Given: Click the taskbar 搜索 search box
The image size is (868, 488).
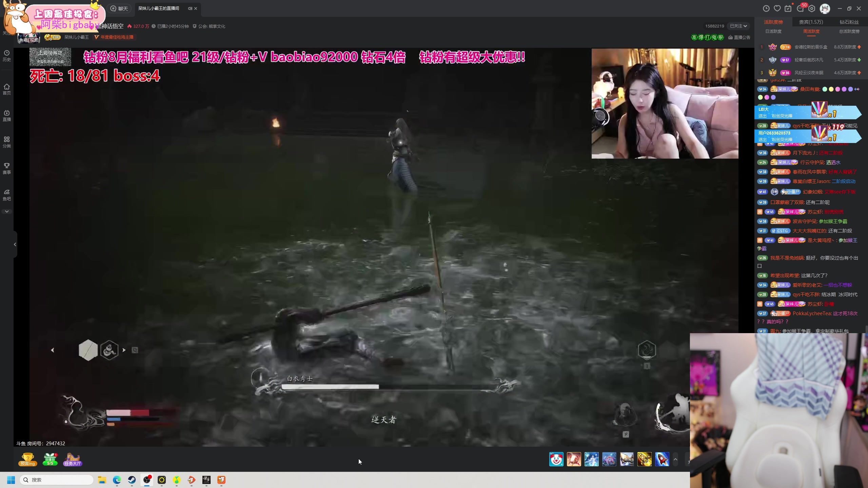Looking at the screenshot, I should 57,480.
